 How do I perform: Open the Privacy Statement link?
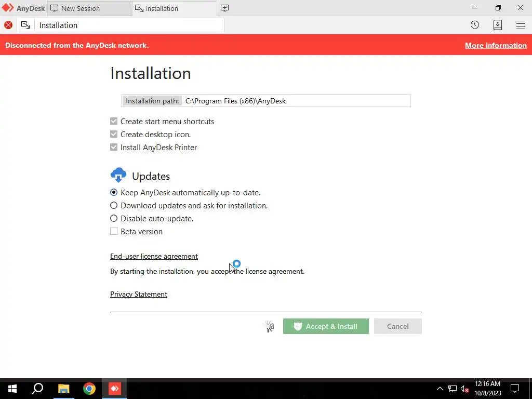pos(138,294)
